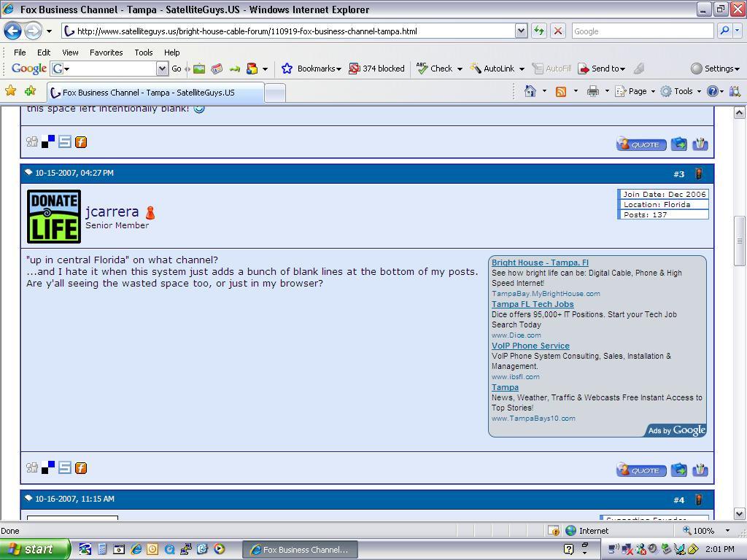This screenshot has width=747, height=560.
Task: Open the Home page icon
Action: click(530, 91)
